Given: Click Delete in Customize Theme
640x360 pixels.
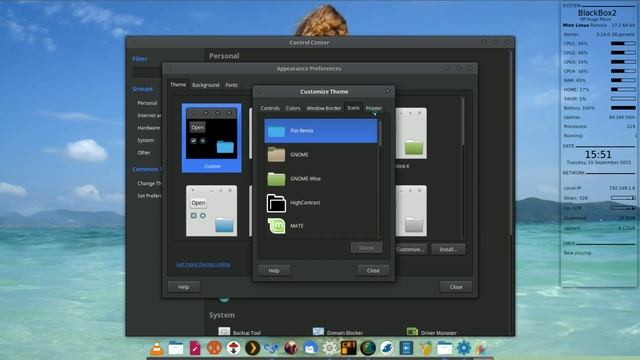Looking at the screenshot, I should click(367, 248).
